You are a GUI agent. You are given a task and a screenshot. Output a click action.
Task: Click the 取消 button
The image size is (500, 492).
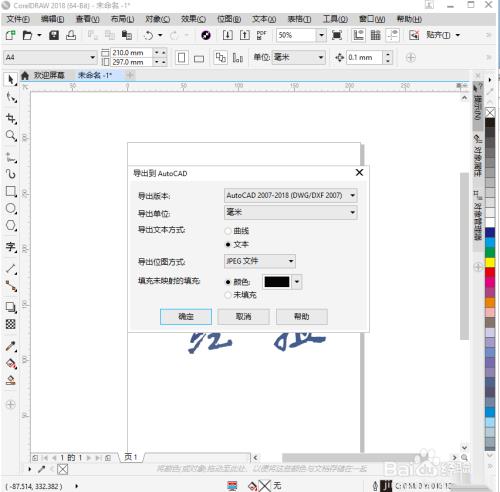(243, 316)
